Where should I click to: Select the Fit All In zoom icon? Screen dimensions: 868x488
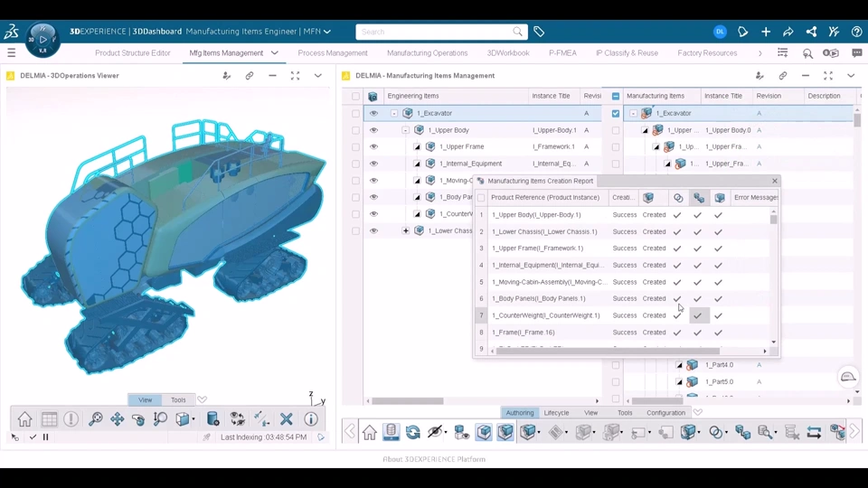click(x=95, y=418)
